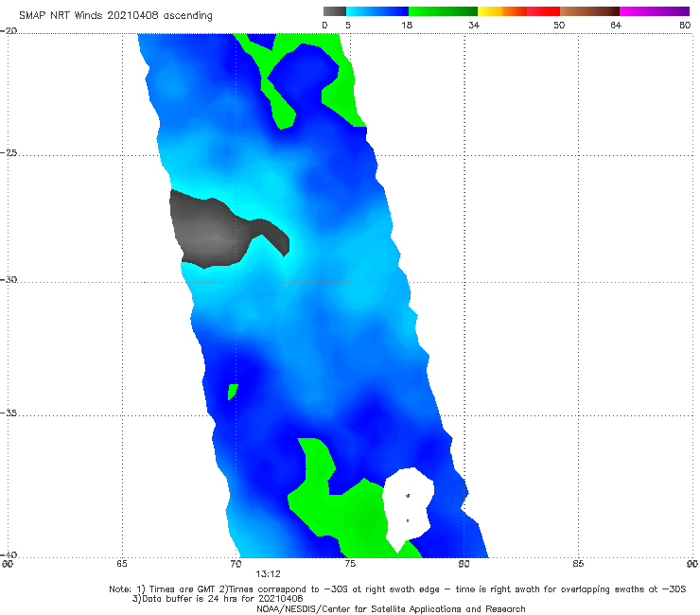This screenshot has height=615, width=700.
Task: Select the blue 5–18 color bar segment
Action: click(x=377, y=11)
